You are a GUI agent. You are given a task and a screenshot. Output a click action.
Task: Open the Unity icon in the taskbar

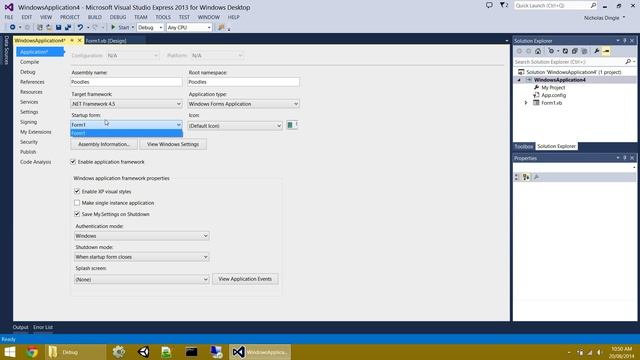click(x=144, y=352)
